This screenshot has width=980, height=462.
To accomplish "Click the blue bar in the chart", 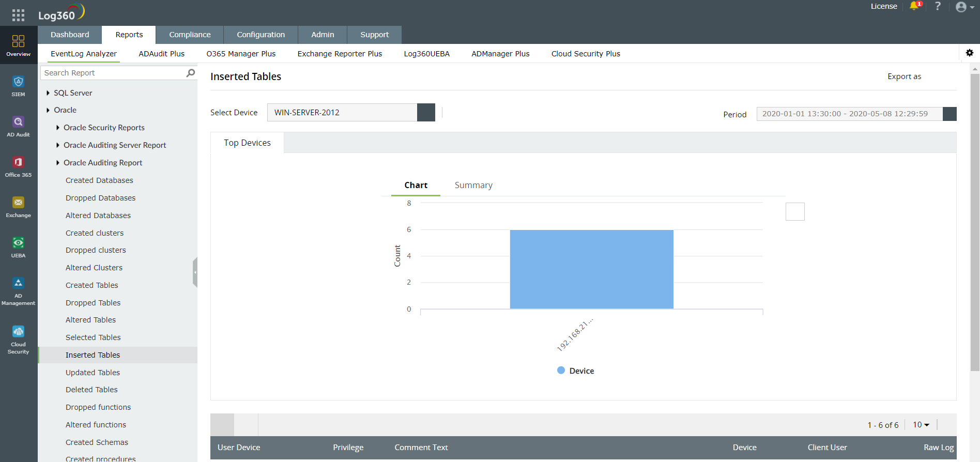I will [591, 269].
